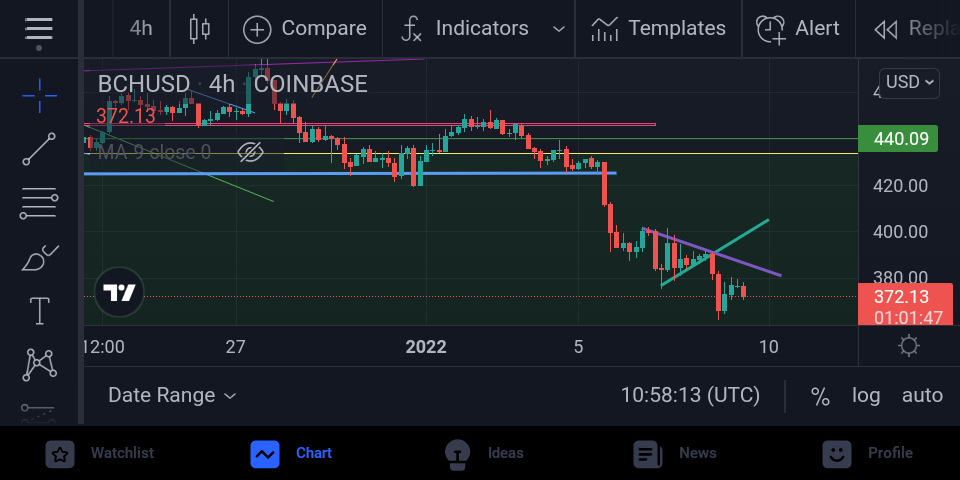
Task: Expand the Date Range dropdown
Action: tap(172, 396)
